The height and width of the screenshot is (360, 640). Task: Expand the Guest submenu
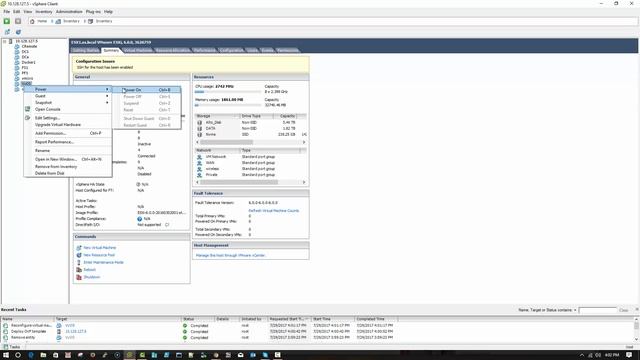coord(107,96)
